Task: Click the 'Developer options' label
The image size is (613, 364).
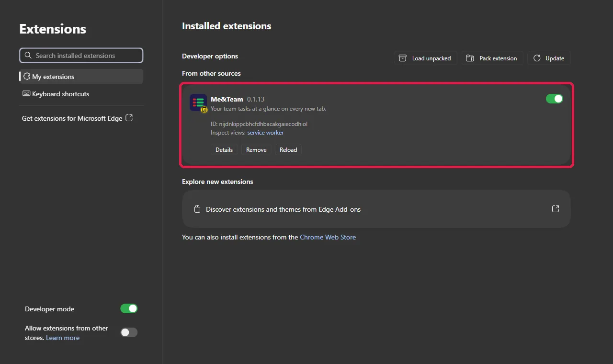Action: click(210, 56)
